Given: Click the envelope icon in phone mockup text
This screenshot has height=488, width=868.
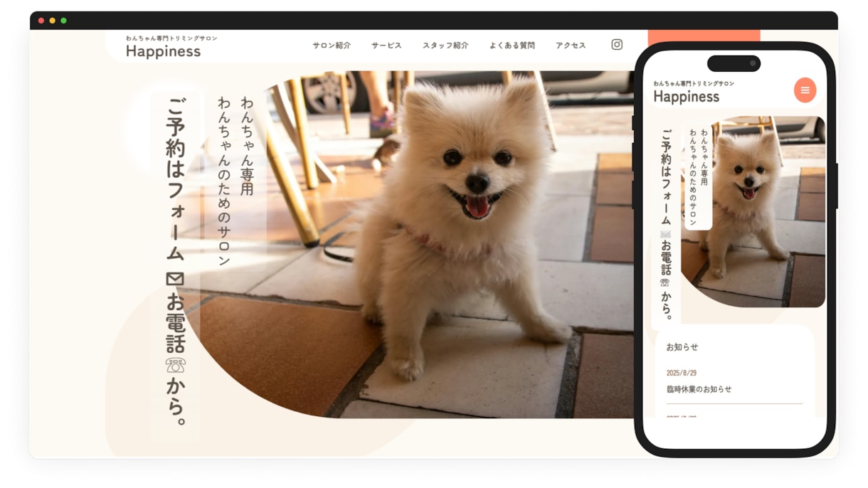Looking at the screenshot, I should pyautogui.click(x=665, y=233).
